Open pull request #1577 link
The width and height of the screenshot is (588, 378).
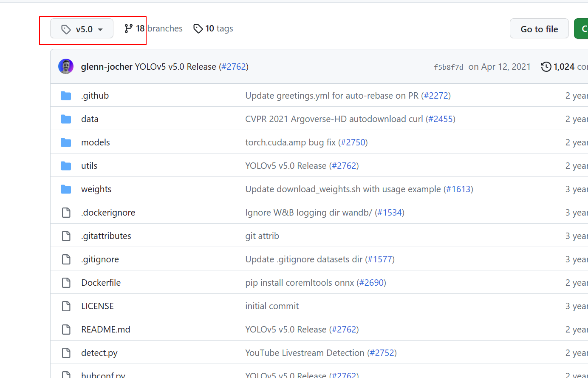click(380, 259)
